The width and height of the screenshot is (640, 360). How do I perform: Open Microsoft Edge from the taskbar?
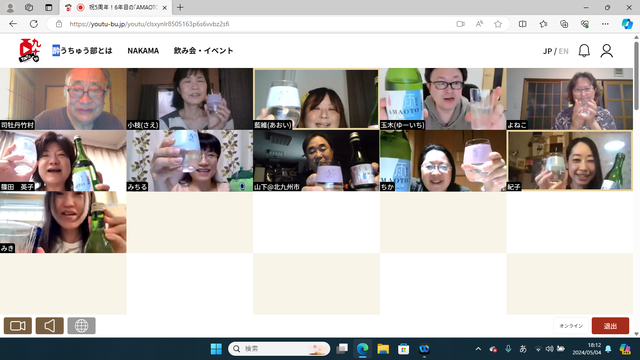point(362,349)
